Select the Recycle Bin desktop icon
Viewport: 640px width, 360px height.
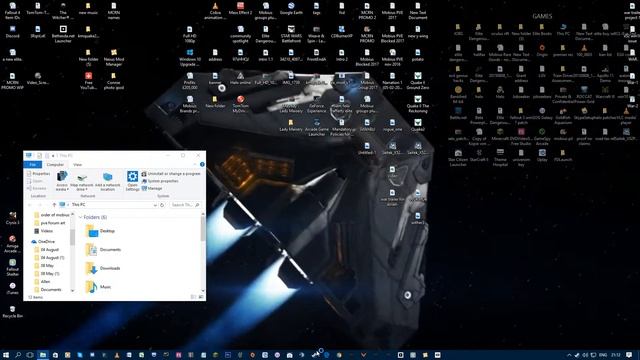tap(13, 312)
